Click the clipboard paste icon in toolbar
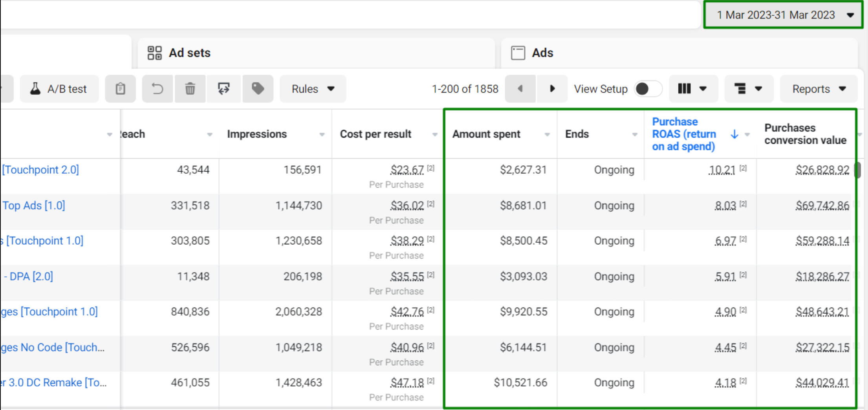868x410 pixels. coord(120,89)
